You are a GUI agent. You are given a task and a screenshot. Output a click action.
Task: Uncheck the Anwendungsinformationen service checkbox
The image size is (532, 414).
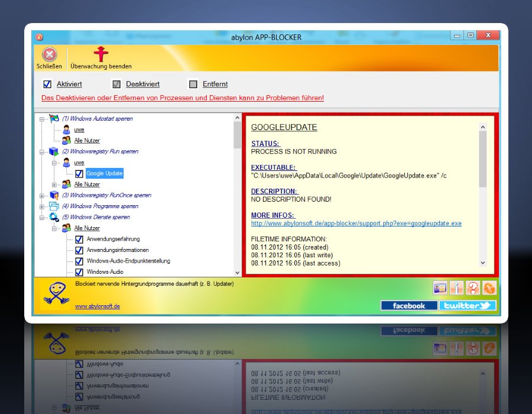click(x=79, y=250)
